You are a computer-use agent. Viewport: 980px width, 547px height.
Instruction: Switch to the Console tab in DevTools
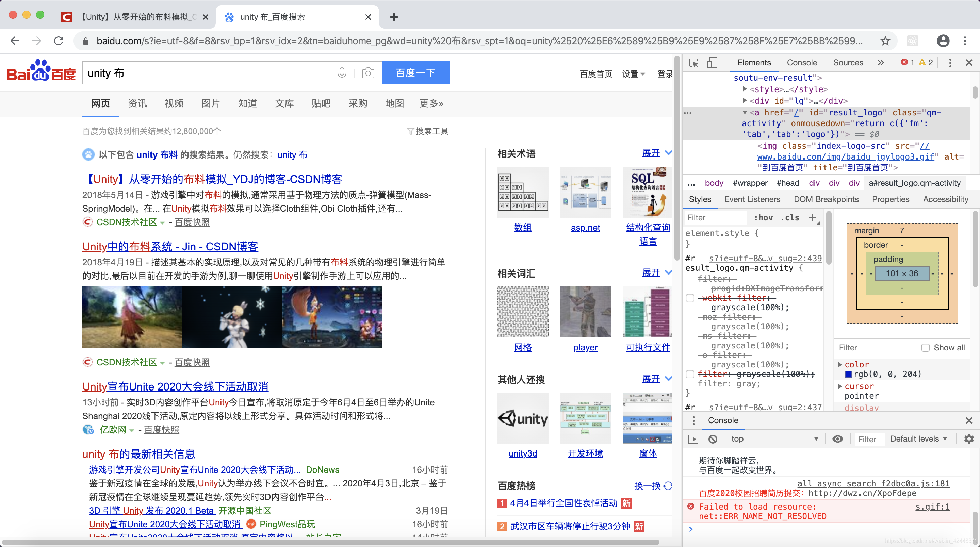click(802, 63)
